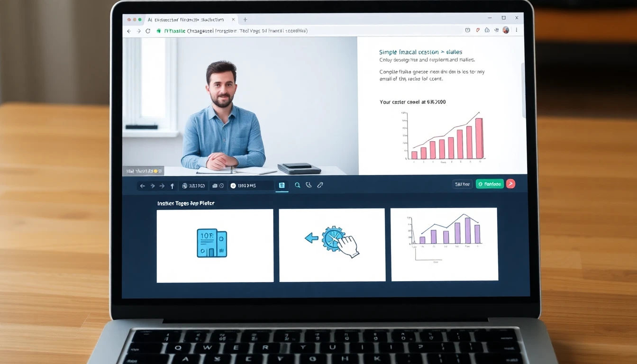This screenshot has height=364, width=637.
Task: Close the current browser tab
Action: pos(233,19)
